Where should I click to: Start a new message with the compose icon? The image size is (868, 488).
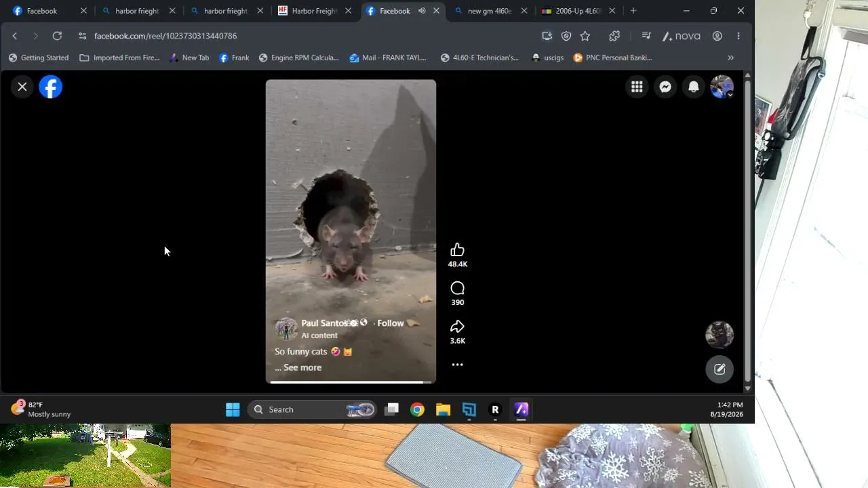(719, 369)
